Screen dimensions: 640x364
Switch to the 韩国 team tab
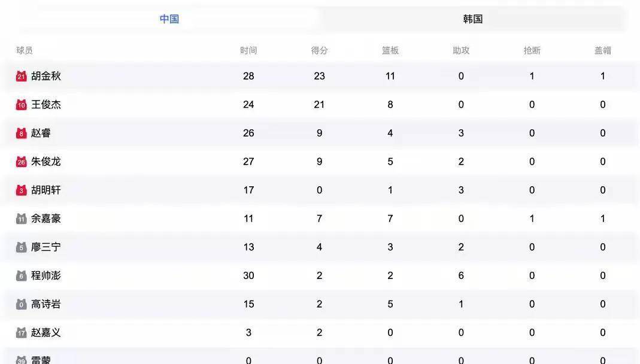[472, 19]
